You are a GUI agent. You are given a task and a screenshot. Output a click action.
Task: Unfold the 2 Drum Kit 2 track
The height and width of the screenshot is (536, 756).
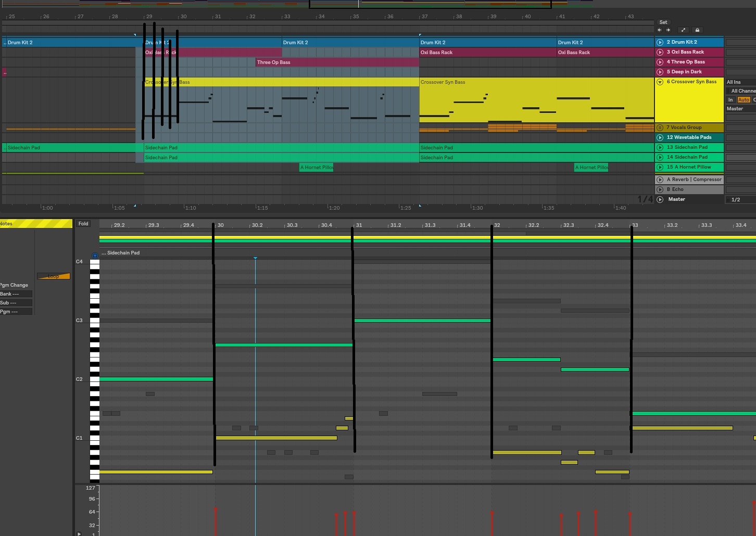point(660,42)
